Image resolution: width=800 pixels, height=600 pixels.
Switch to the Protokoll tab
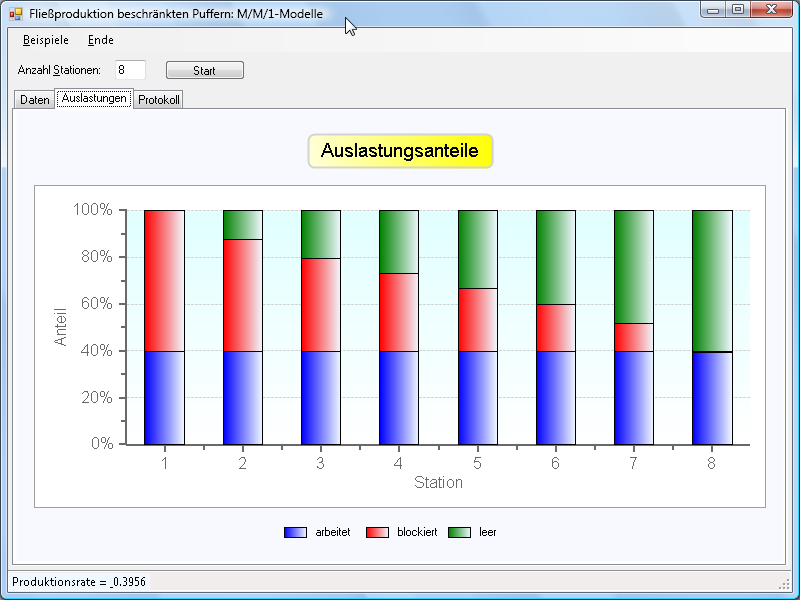(159, 100)
